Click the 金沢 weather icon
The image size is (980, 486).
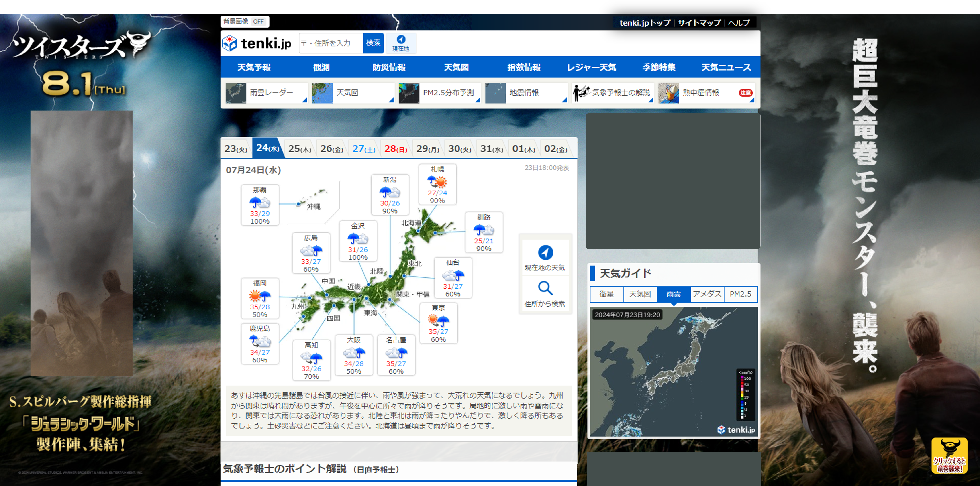358,238
